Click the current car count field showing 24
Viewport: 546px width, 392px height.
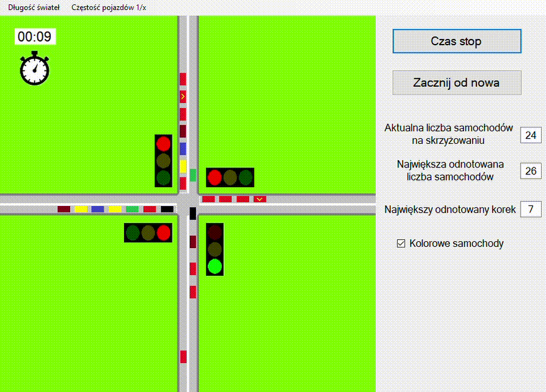pos(530,135)
